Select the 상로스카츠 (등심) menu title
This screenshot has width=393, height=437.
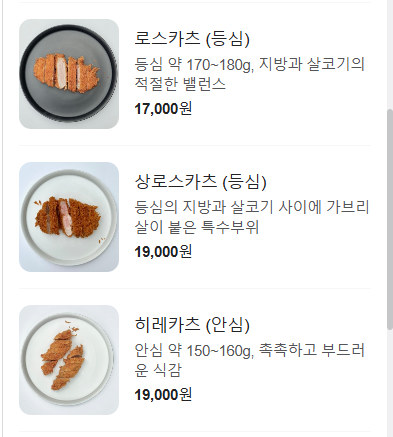(x=200, y=182)
